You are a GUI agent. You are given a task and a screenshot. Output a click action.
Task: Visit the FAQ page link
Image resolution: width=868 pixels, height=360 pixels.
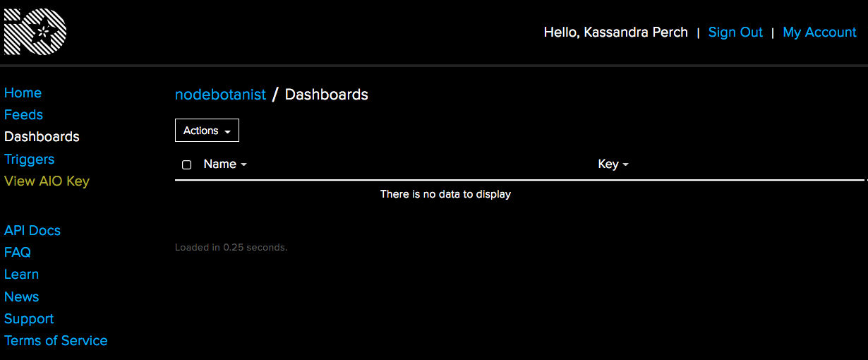[18, 253]
